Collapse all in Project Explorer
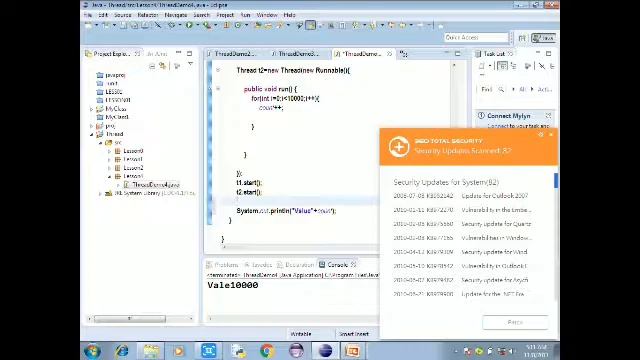This screenshot has width=640, height=360. coord(152,66)
